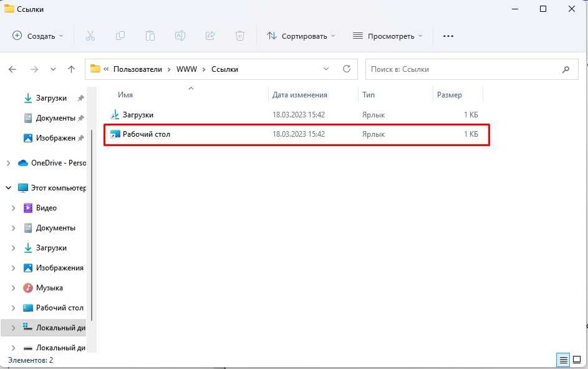Open the three-dots more options menu
Viewport: 588px width, 369px height.
click(x=448, y=36)
